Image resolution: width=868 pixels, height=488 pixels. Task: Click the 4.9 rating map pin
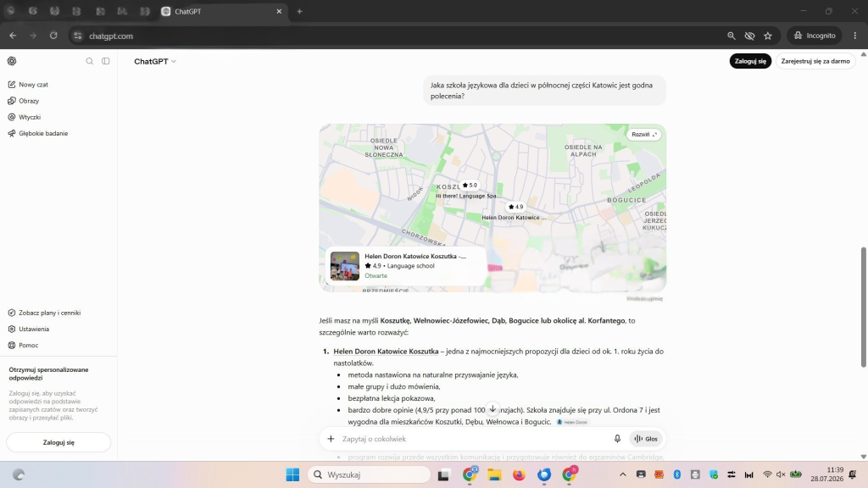tap(515, 207)
